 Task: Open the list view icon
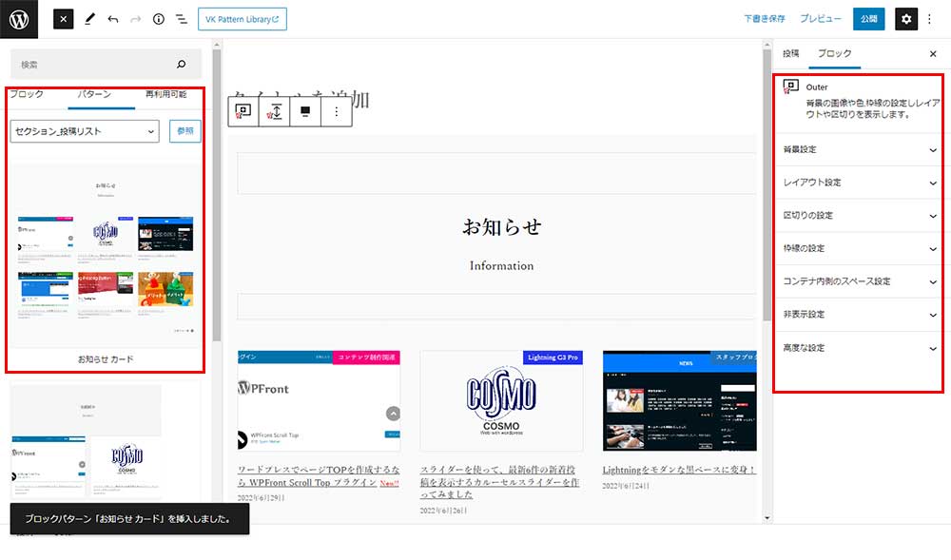(181, 19)
